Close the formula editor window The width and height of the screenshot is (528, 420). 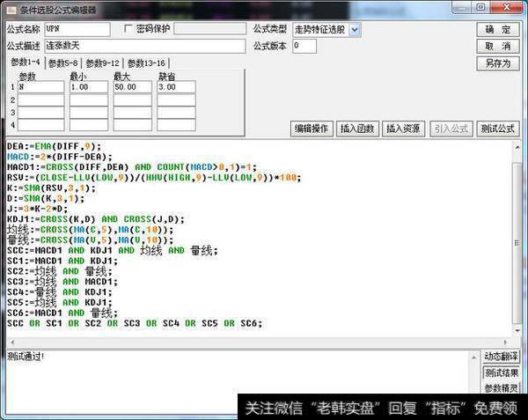pyautogui.click(x=507, y=7)
